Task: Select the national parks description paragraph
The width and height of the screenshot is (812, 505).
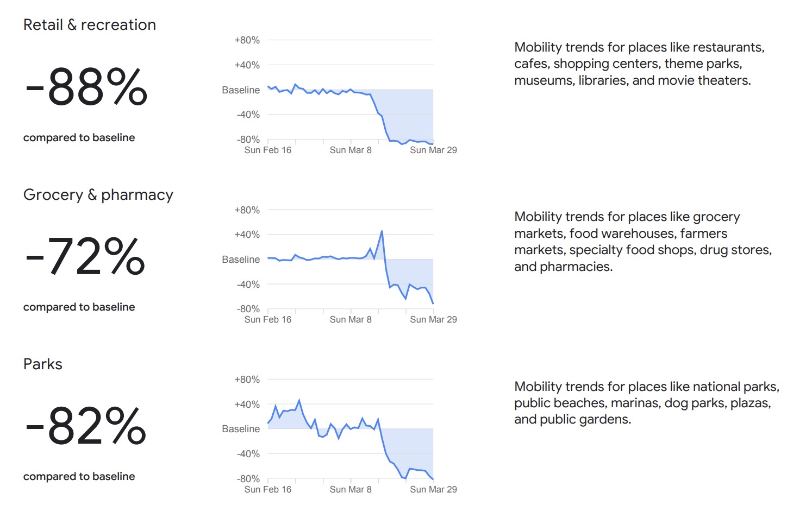Action: pos(646,403)
